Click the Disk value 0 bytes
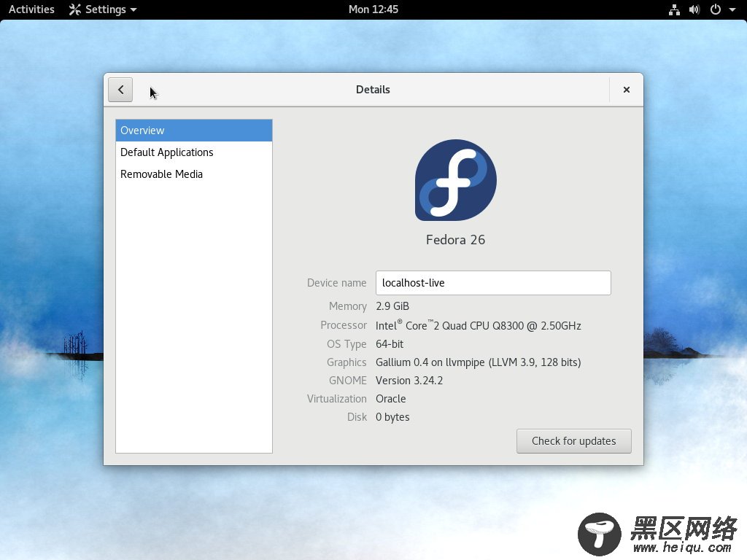Image resolution: width=747 pixels, height=560 pixels. click(x=392, y=417)
